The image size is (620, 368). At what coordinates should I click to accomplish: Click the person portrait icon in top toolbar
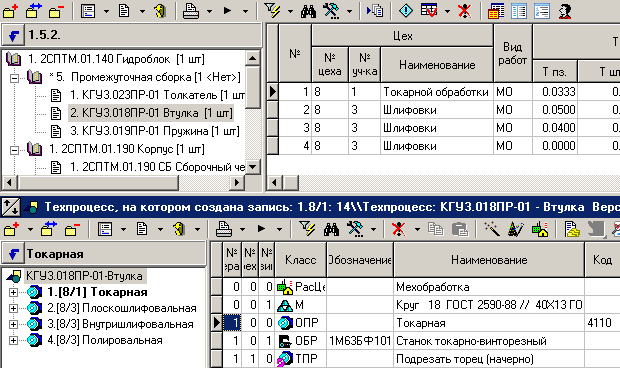565,11
